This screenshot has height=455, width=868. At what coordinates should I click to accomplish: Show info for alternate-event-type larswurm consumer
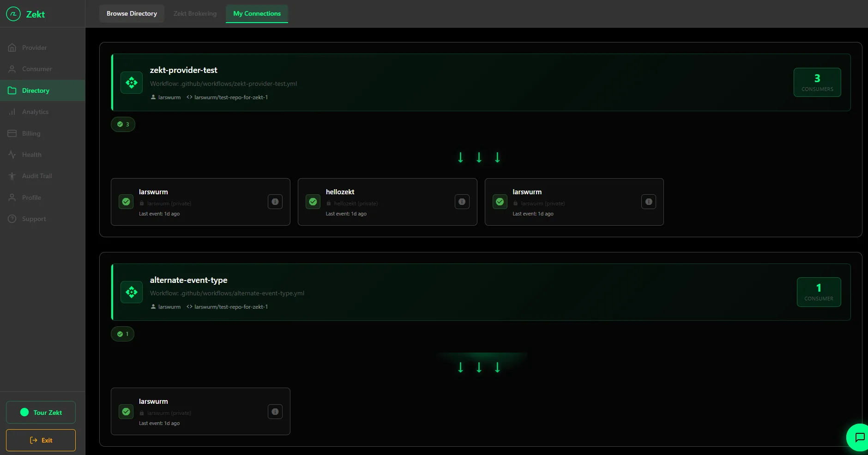[x=275, y=412]
